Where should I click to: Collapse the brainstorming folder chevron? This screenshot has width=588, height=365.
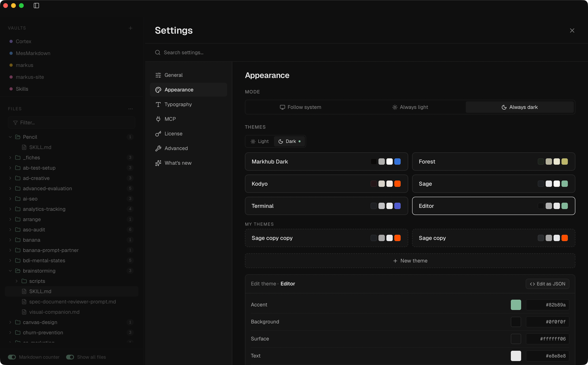pos(10,271)
